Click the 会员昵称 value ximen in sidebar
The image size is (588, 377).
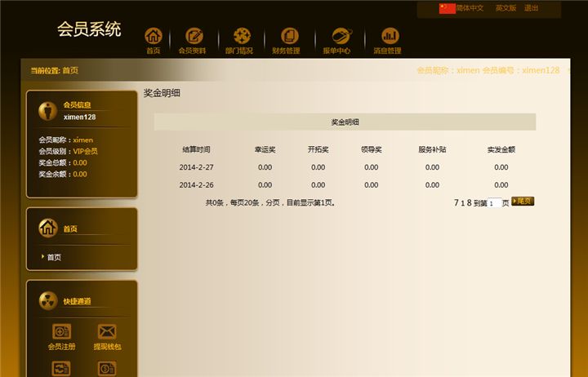pyautogui.click(x=82, y=140)
